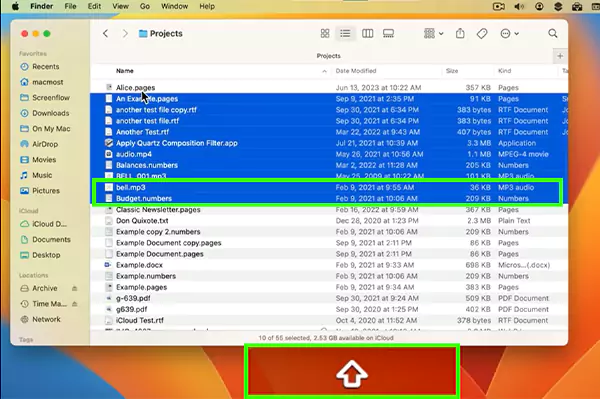Select Alice.pages file

pos(329,88)
